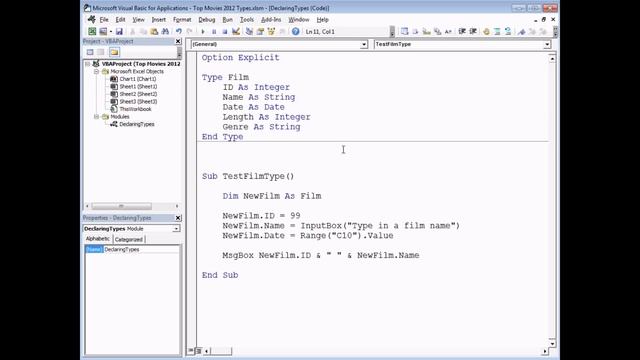Collapse the Microsoft Excel Objects folder
Image resolution: width=640 pixels, height=360 pixels.
point(96,71)
